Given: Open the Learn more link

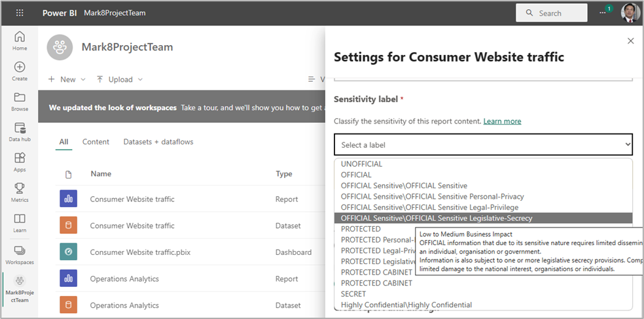Looking at the screenshot, I should 502,122.
